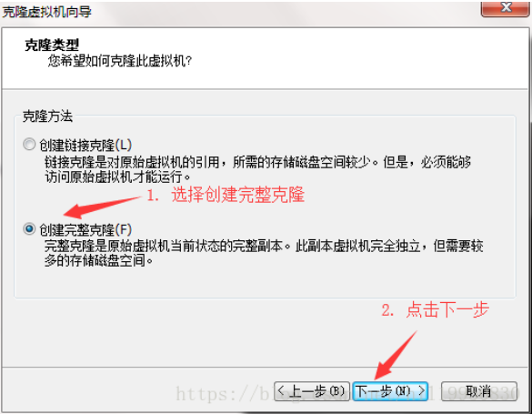Click the 创建链接克隆(L) option label text

pos(85,146)
